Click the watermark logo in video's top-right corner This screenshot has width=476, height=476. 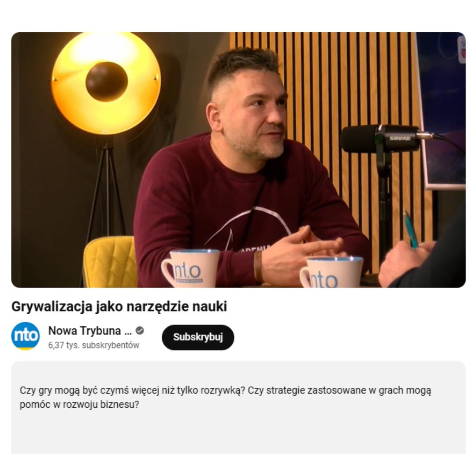461,48
